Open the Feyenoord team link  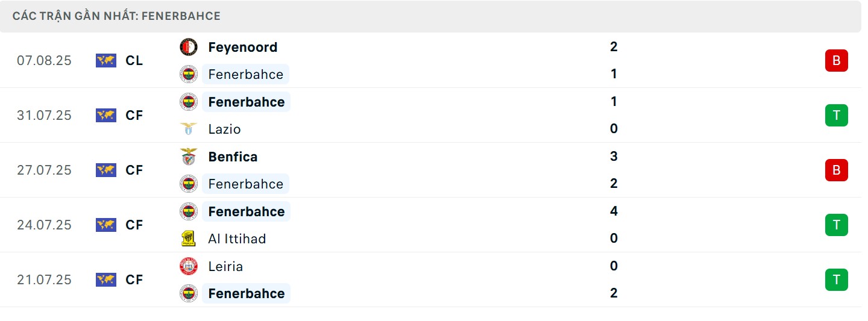[x=242, y=47]
